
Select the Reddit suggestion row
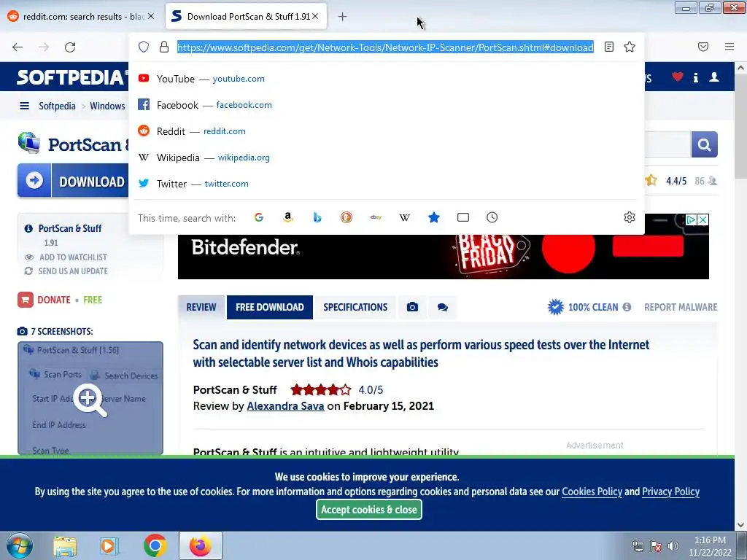387,131
